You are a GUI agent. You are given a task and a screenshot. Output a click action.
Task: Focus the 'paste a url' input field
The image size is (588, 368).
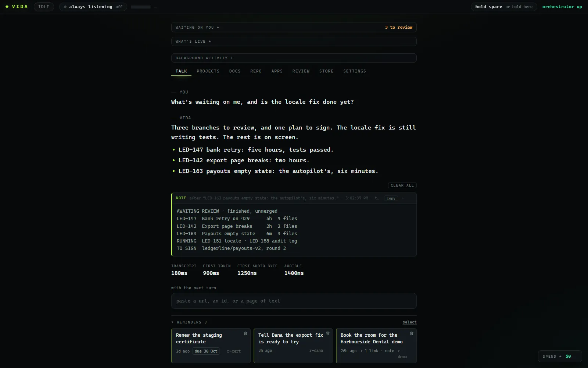pos(294,301)
